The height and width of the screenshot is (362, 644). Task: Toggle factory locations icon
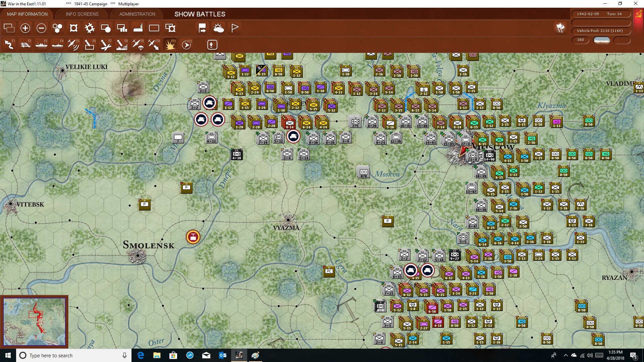138,28
